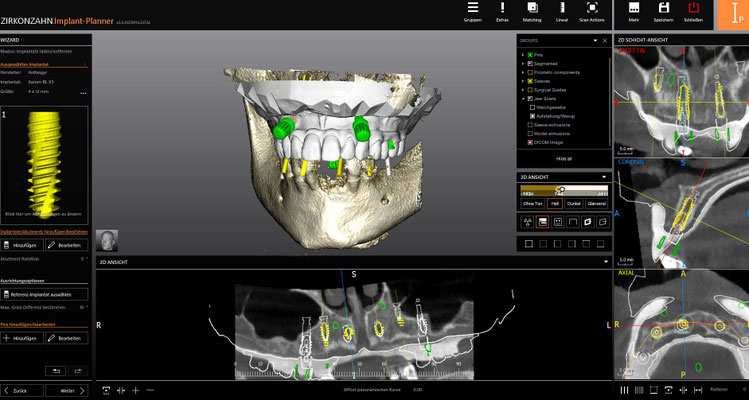Click the last view-mode icon in 3D Ansicht
Viewport: 749px width, 400px height.
[x=601, y=222]
